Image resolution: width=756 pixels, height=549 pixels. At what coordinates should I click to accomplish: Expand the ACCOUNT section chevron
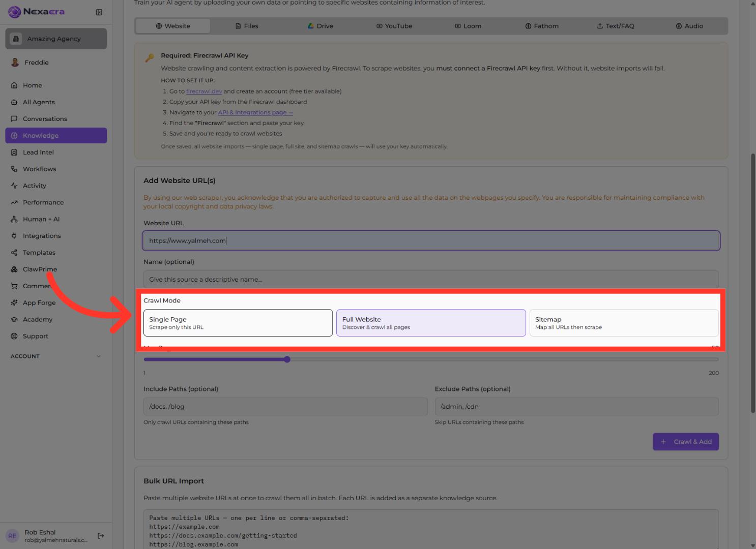point(99,356)
